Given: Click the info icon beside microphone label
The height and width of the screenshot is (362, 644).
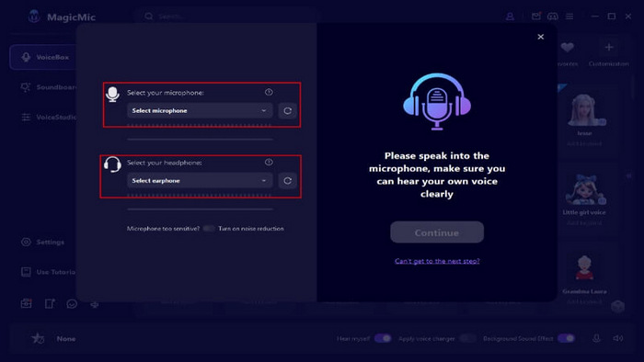Looking at the screenshot, I should tap(269, 92).
